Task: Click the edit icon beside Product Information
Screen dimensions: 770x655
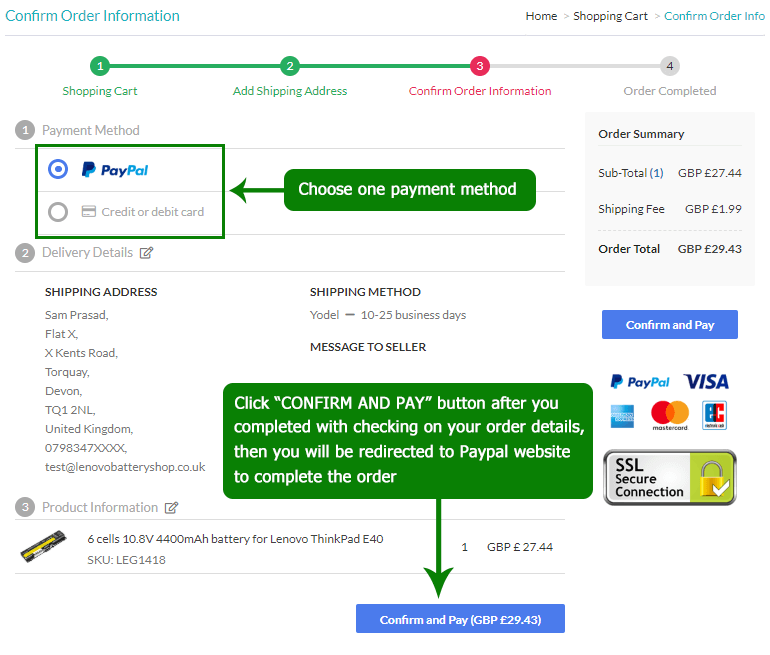Action: [172, 508]
